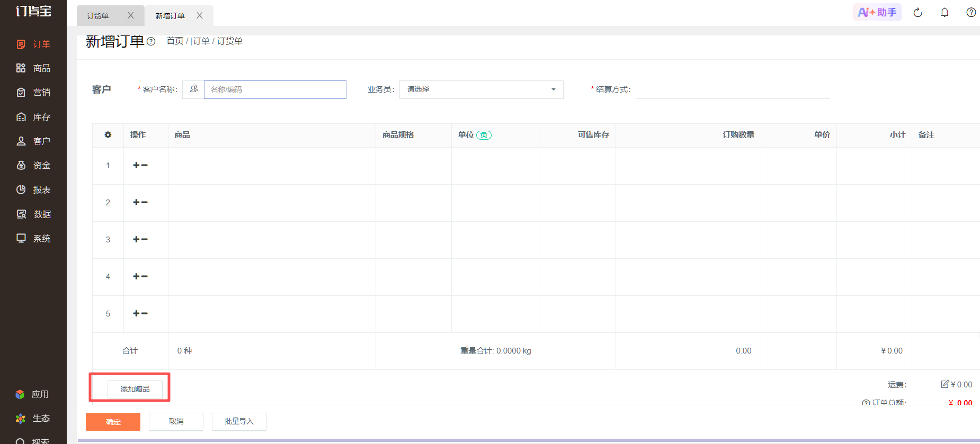
Task: Click the 重量合计: 0.0000 kg text
Action: [495, 351]
